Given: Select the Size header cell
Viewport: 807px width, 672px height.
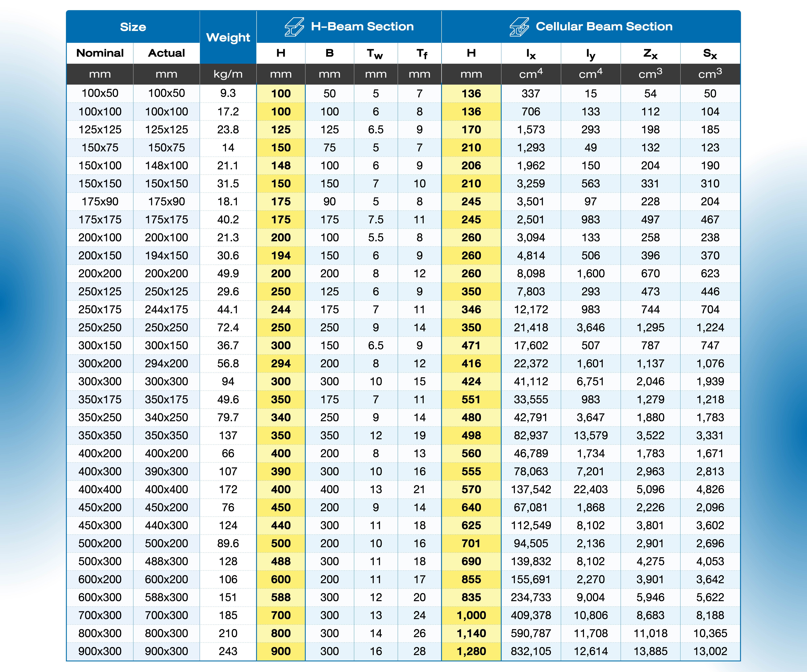Looking at the screenshot, I should (133, 27).
